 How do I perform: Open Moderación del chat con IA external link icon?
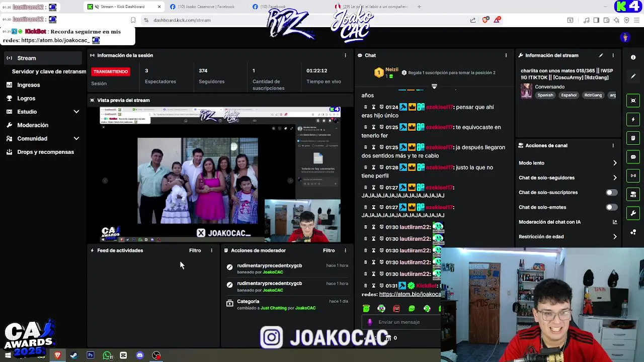coord(615,222)
